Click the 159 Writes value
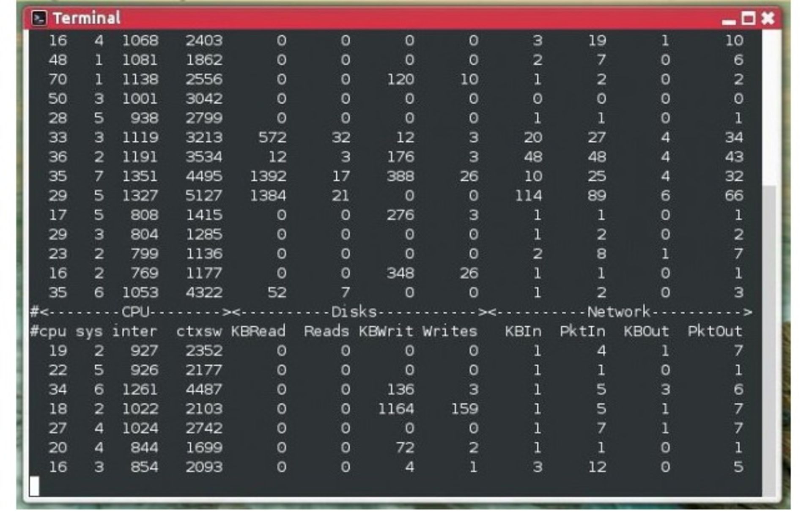The height and width of the screenshot is (512, 812). click(464, 409)
